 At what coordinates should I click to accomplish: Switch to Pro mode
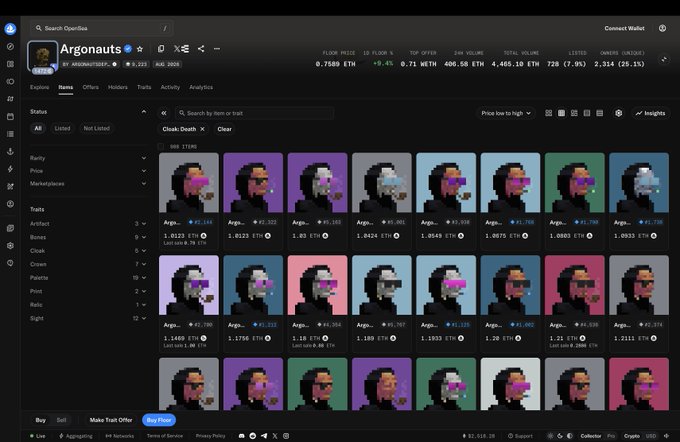pyautogui.click(x=611, y=436)
